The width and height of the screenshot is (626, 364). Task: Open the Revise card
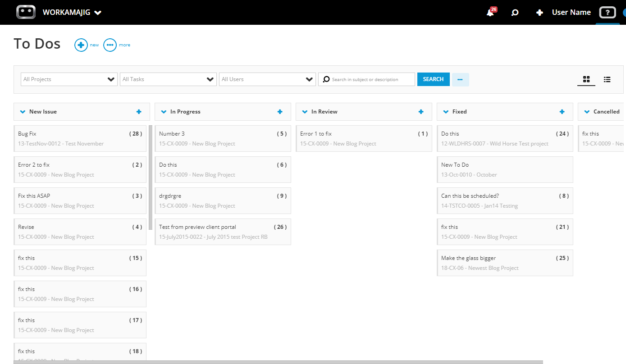(80, 232)
